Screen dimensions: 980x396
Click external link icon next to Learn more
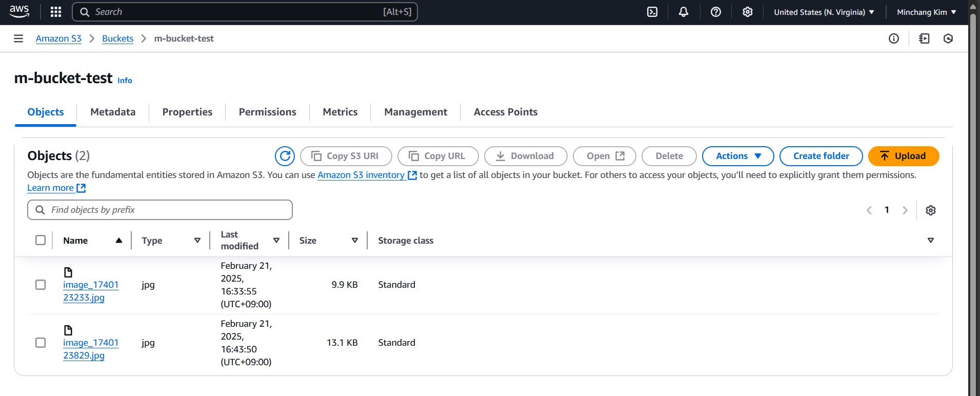[81, 188]
